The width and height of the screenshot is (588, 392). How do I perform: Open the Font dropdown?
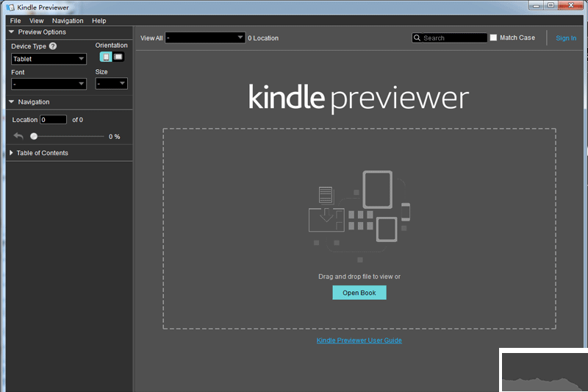coord(49,84)
